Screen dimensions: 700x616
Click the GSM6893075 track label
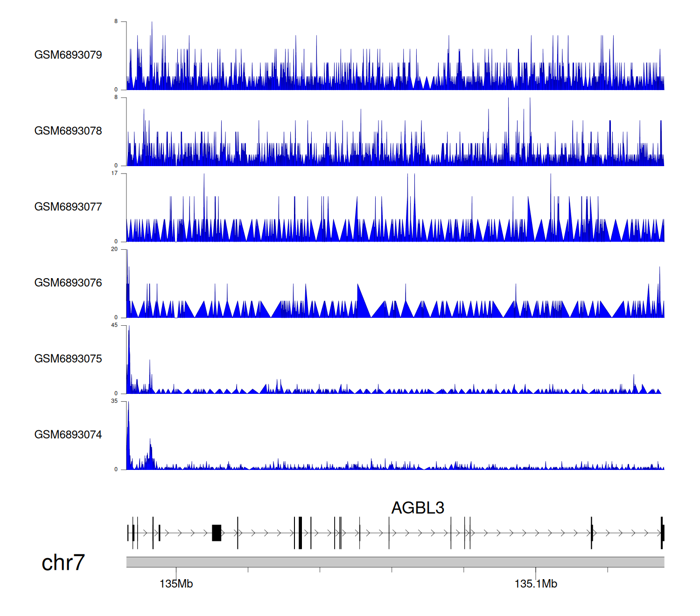pos(68,359)
